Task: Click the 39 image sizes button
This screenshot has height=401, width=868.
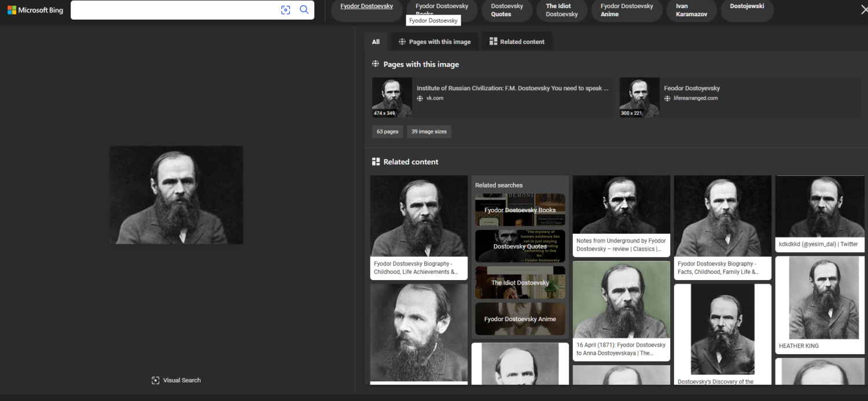Action: (x=429, y=131)
